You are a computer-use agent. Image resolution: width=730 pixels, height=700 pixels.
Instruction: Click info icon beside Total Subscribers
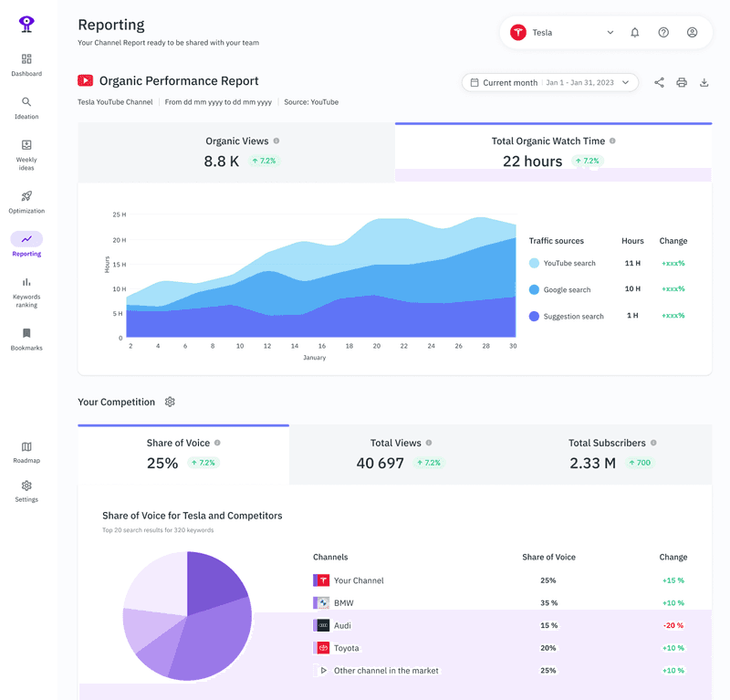653,443
